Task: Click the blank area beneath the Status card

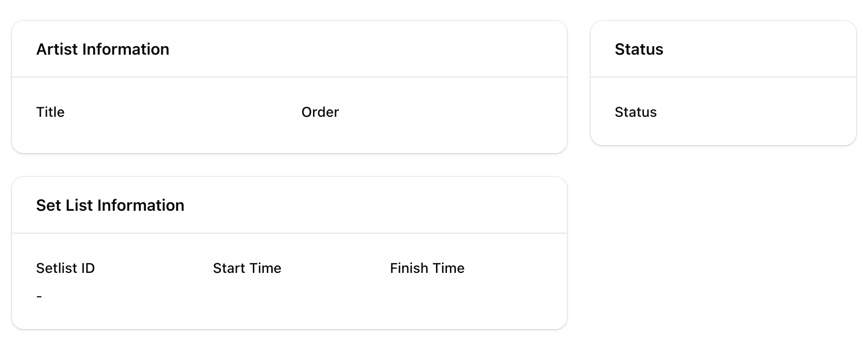Action: [x=723, y=239]
